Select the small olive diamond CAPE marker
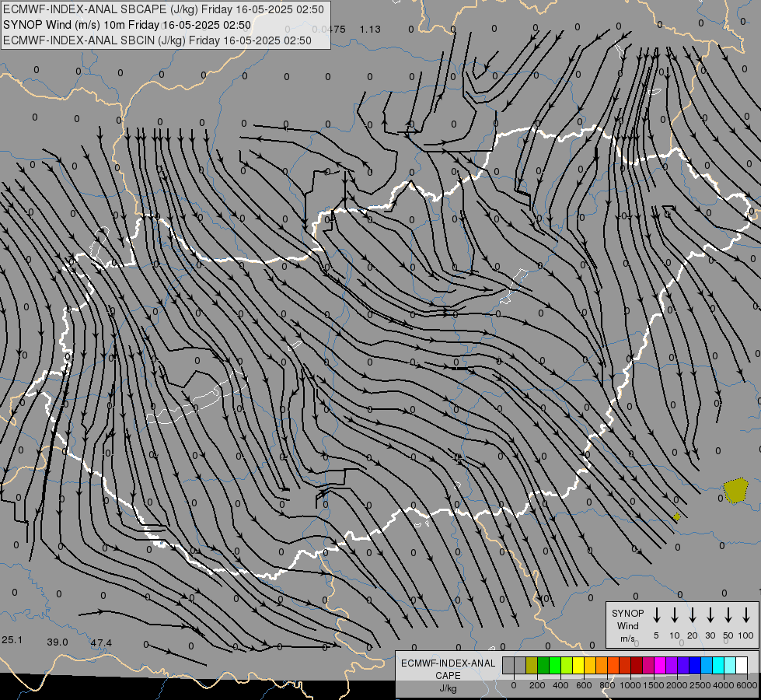 [x=676, y=517]
